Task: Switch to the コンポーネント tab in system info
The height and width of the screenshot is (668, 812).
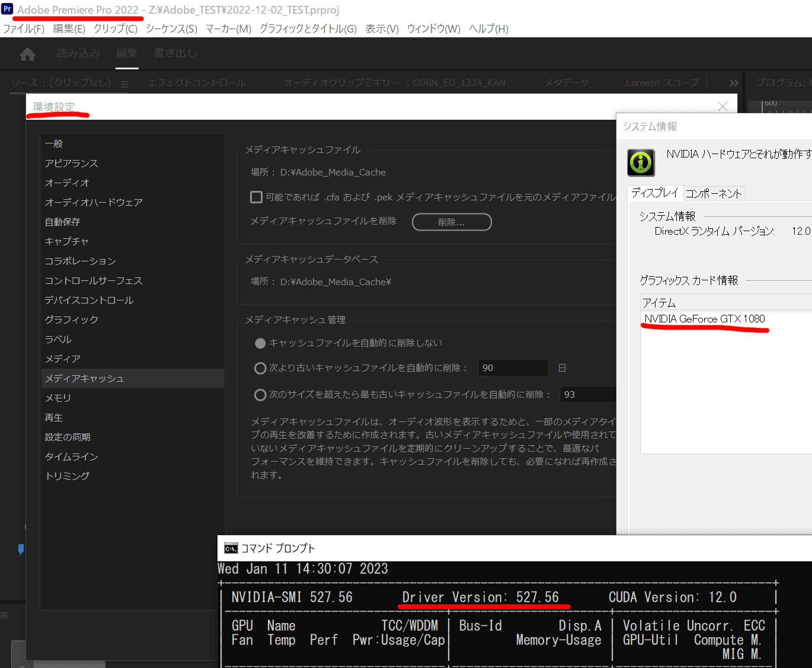Action: pyautogui.click(x=714, y=193)
